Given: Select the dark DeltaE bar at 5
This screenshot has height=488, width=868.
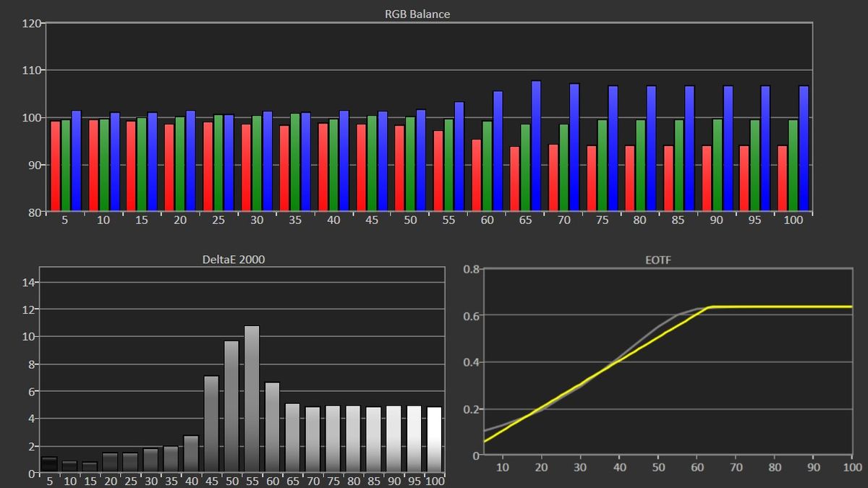Looking at the screenshot, I should click(48, 465).
